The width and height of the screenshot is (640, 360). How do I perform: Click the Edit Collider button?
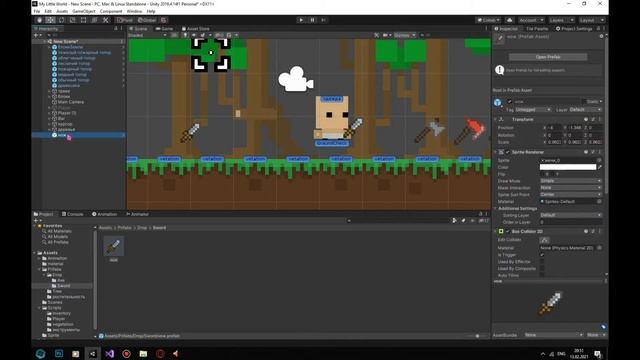[544, 240]
